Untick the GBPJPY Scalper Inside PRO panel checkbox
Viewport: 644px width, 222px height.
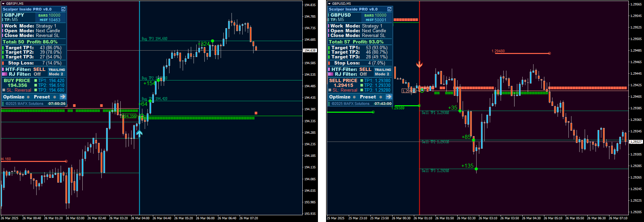coord(63,9)
